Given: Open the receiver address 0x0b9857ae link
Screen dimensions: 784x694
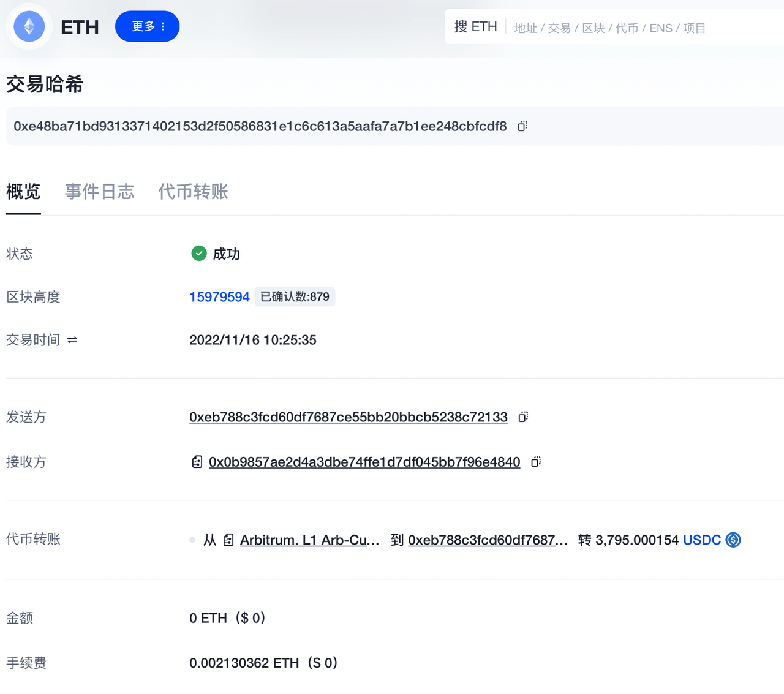Looking at the screenshot, I should pyautogui.click(x=364, y=462).
